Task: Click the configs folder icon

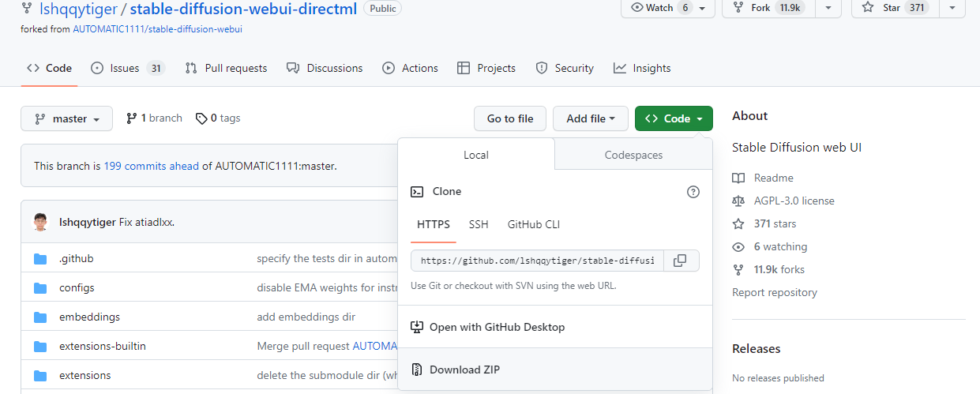Action: (41, 288)
